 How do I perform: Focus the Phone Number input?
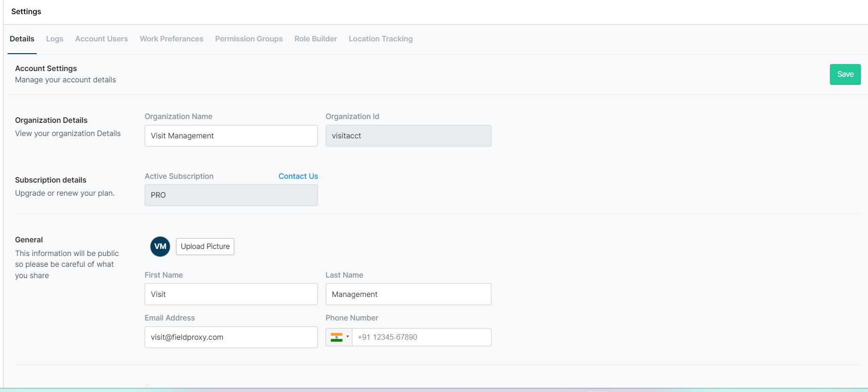coord(422,337)
